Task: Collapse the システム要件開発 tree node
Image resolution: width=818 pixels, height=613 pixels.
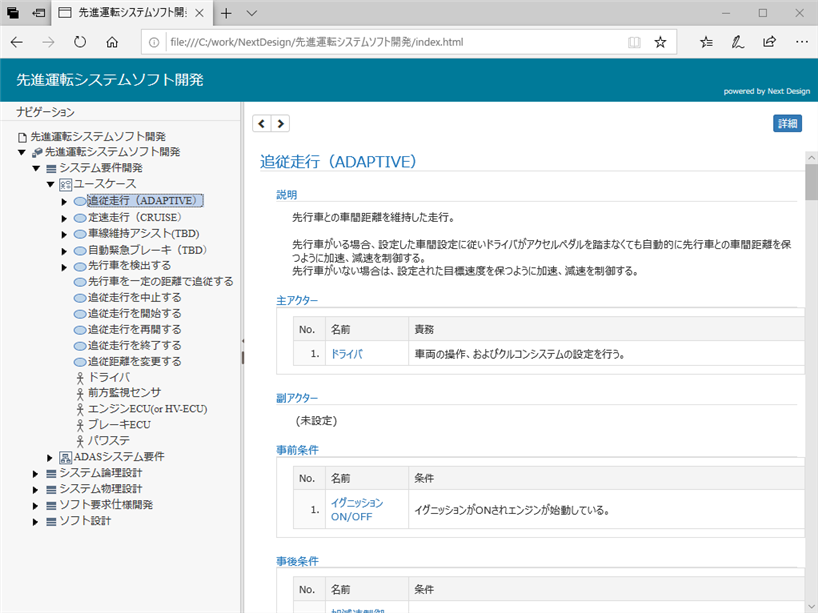Action: pyautogui.click(x=34, y=168)
